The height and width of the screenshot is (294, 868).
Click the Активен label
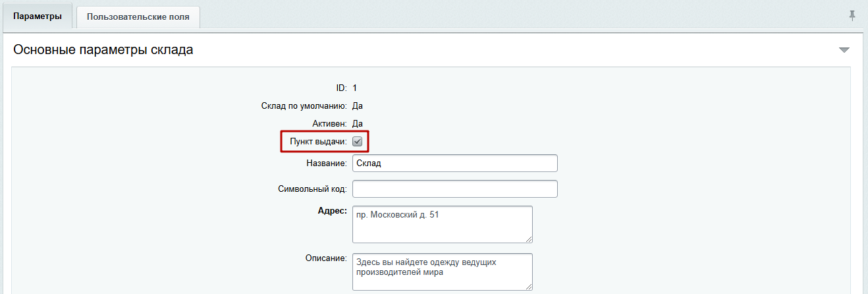(x=329, y=123)
